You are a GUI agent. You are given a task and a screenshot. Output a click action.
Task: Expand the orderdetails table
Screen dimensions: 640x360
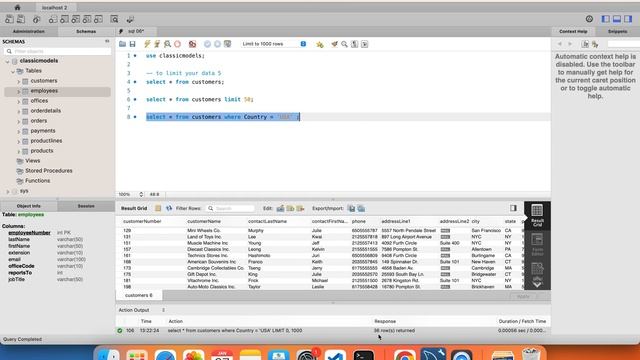click(x=18, y=111)
